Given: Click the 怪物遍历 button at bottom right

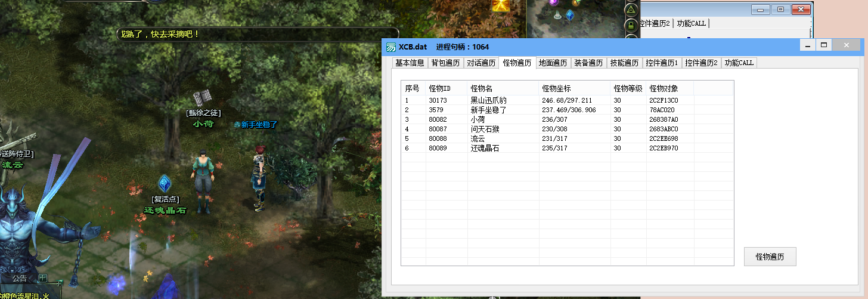Looking at the screenshot, I should pyautogui.click(x=770, y=257).
